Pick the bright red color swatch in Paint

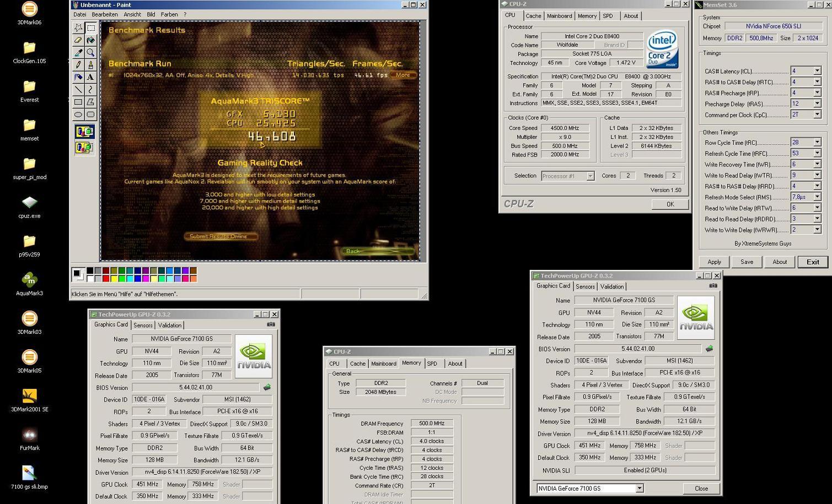[105, 278]
